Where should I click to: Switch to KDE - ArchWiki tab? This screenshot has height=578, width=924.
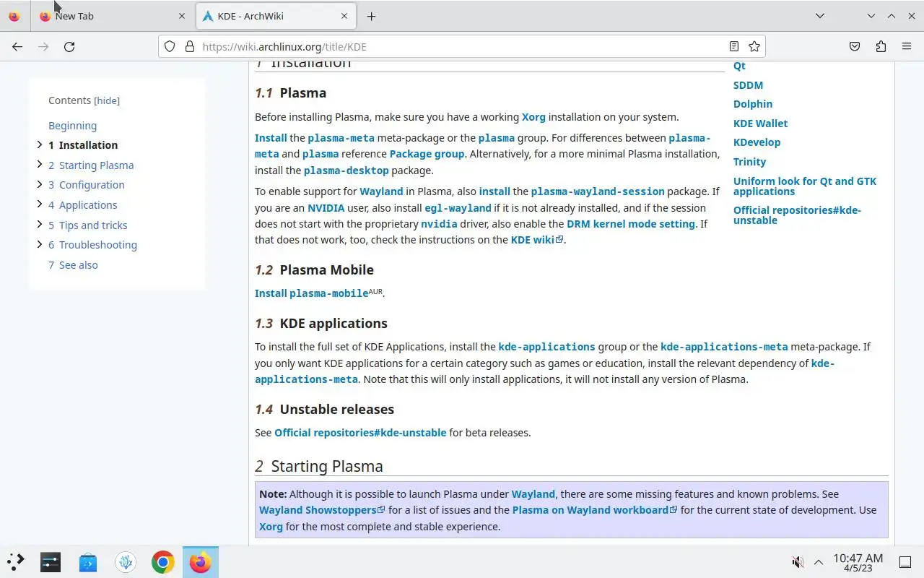pyautogui.click(x=275, y=16)
